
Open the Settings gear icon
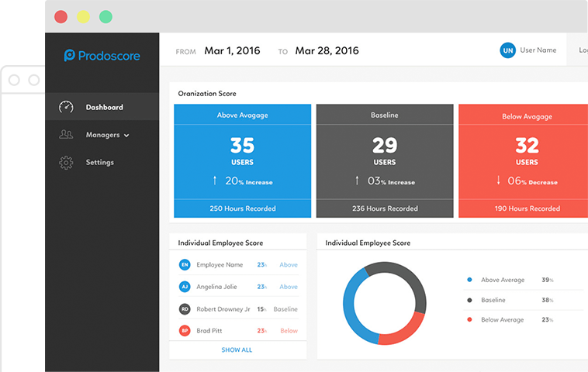coord(66,163)
